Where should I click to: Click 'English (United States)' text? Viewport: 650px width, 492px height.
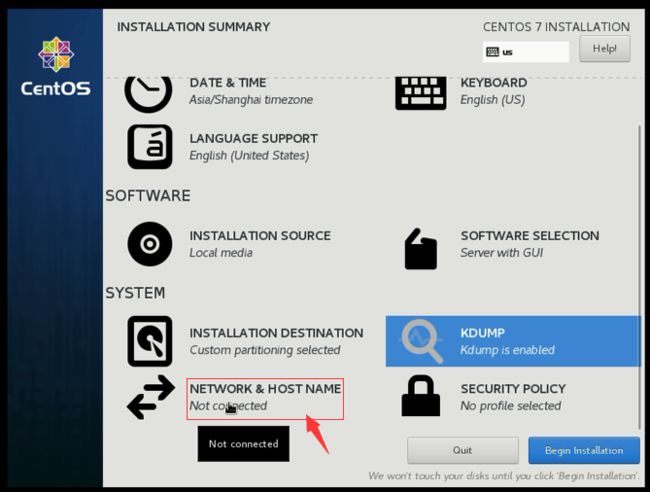click(249, 156)
